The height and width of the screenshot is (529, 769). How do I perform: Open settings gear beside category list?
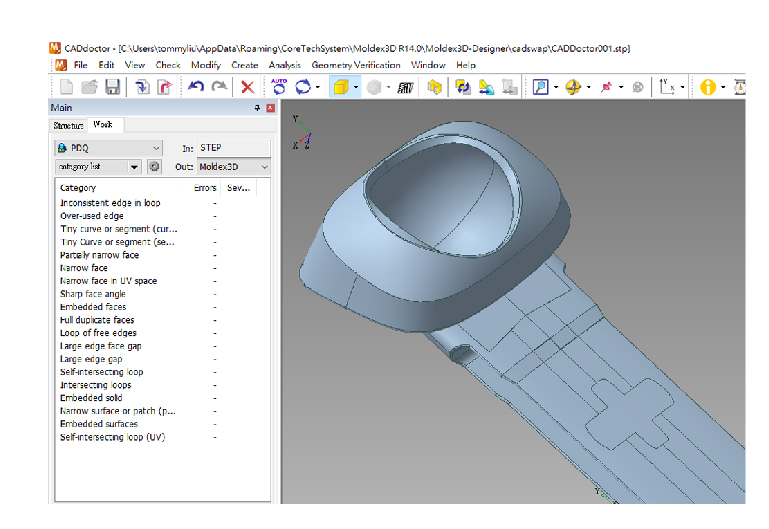(154, 167)
